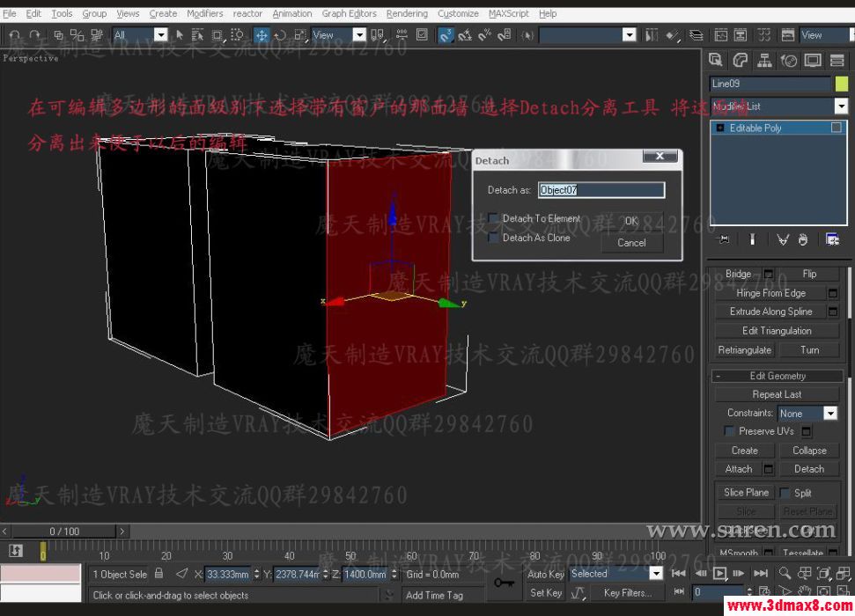Enable the Detach As Clone checkbox
The width and height of the screenshot is (855, 616).
[494, 238]
